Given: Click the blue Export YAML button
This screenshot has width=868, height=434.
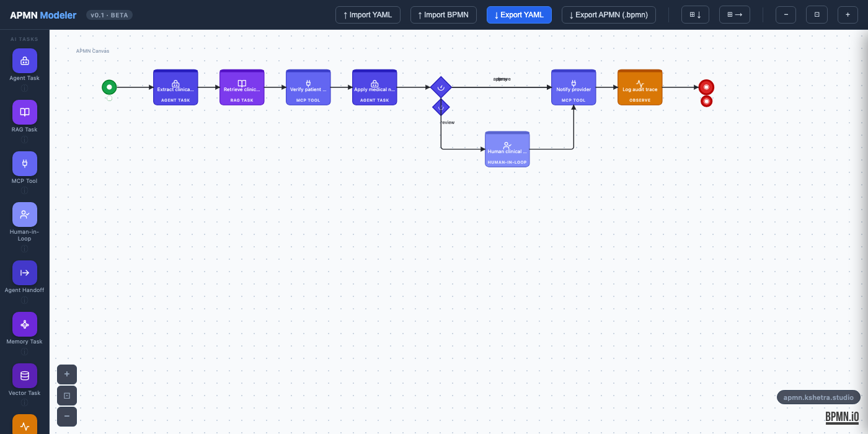Looking at the screenshot, I should [x=519, y=15].
